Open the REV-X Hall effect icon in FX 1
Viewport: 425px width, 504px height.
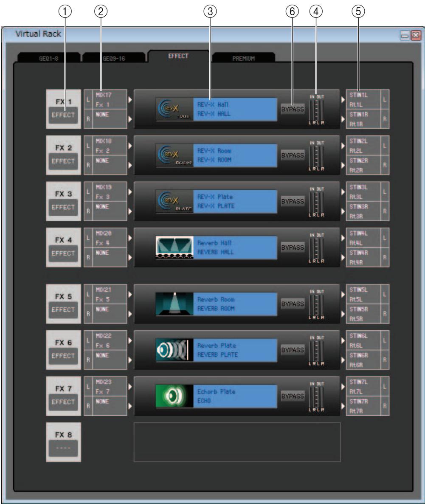(174, 109)
